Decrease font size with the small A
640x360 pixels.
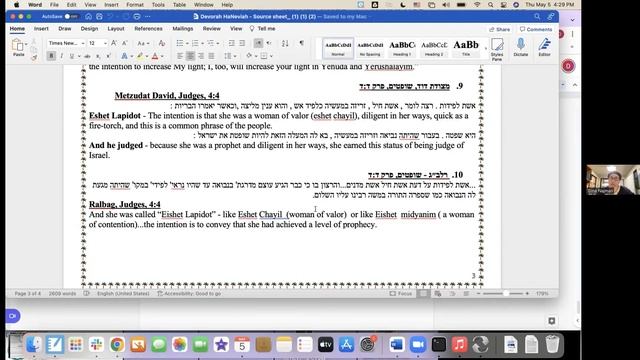pos(124,43)
